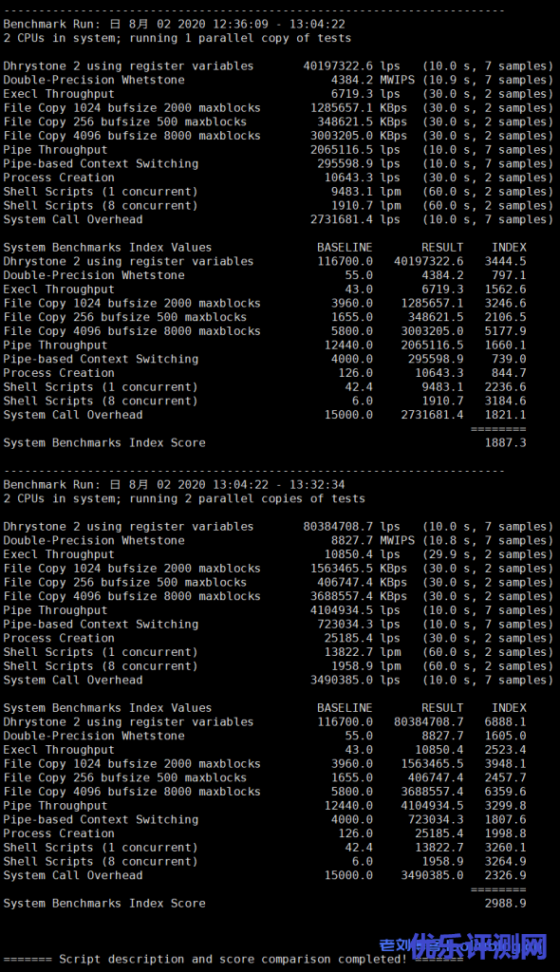Viewport: 560px width, 972px height.
Task: Select the index value '2106.5'
Action: point(506,317)
